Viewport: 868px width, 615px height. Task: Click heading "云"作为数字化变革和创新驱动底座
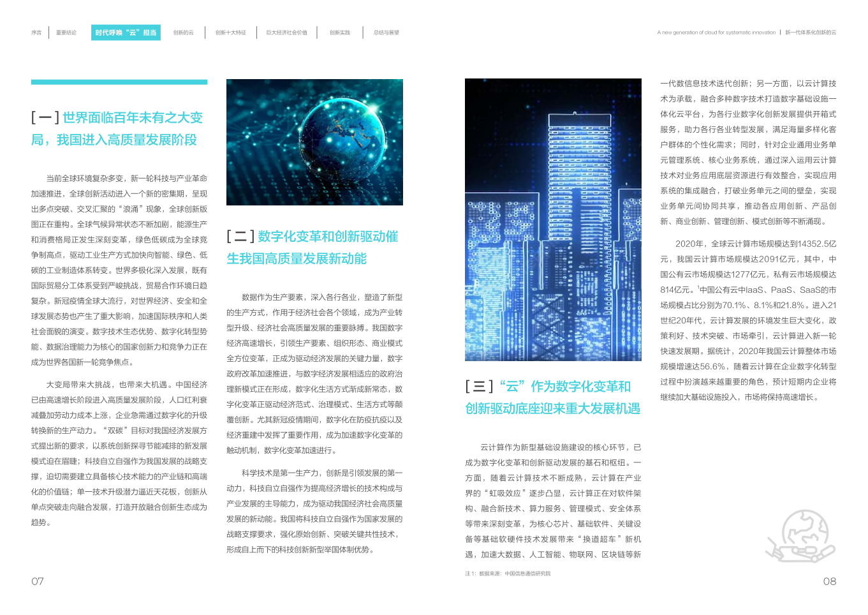[552, 397]
